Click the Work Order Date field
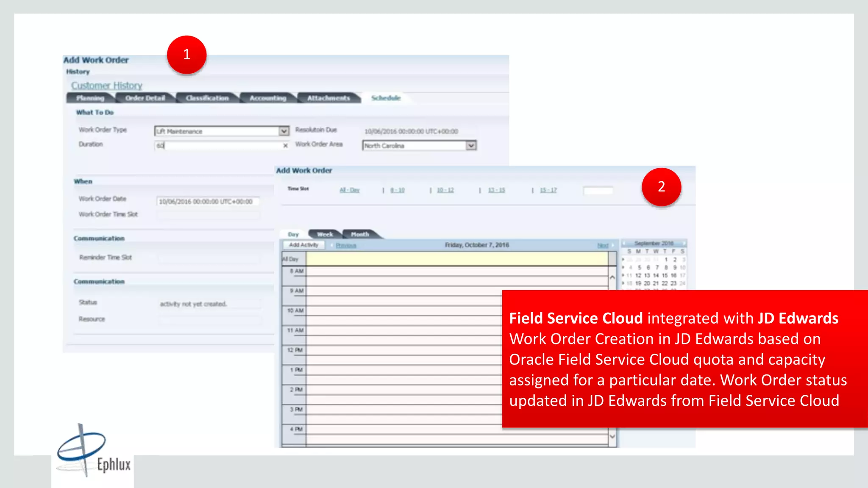 208,202
